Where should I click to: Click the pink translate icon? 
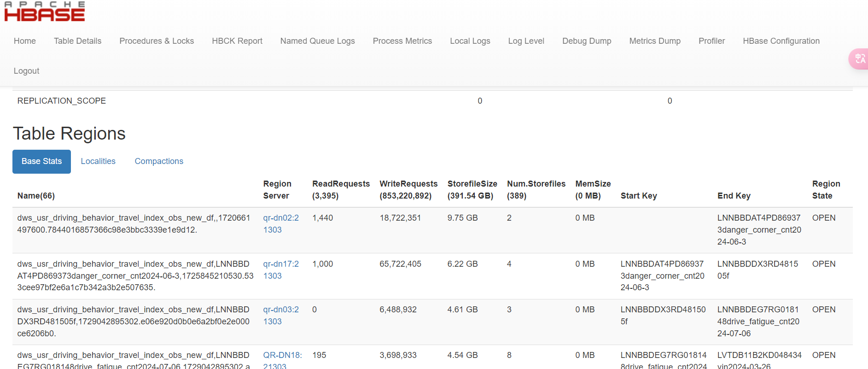pos(859,59)
